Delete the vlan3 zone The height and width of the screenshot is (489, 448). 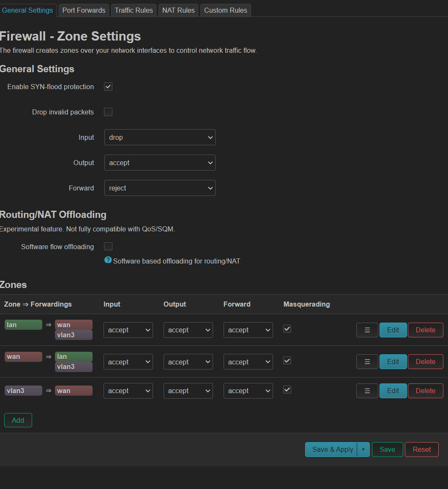pos(425,391)
